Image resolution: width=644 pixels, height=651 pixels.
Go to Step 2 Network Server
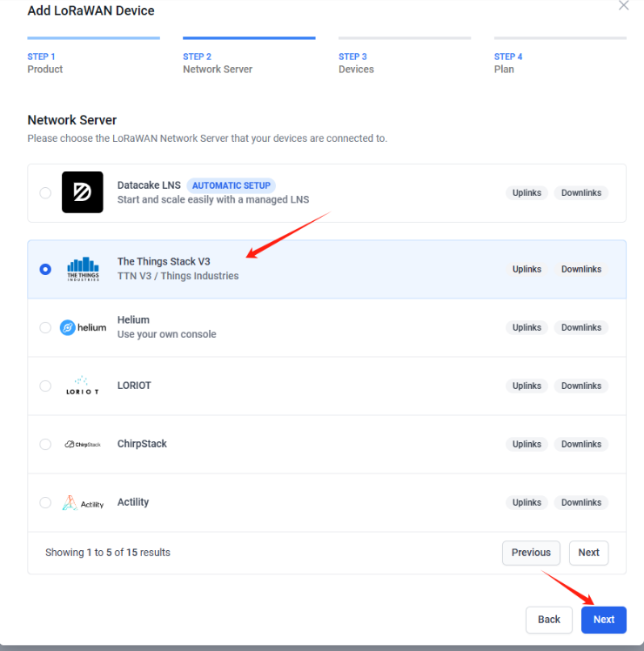[x=249, y=56]
